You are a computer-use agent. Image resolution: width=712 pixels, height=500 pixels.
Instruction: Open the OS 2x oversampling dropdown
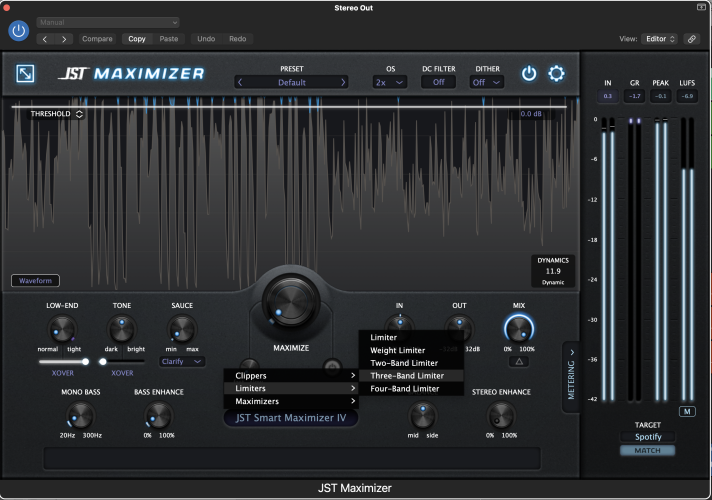(x=390, y=82)
